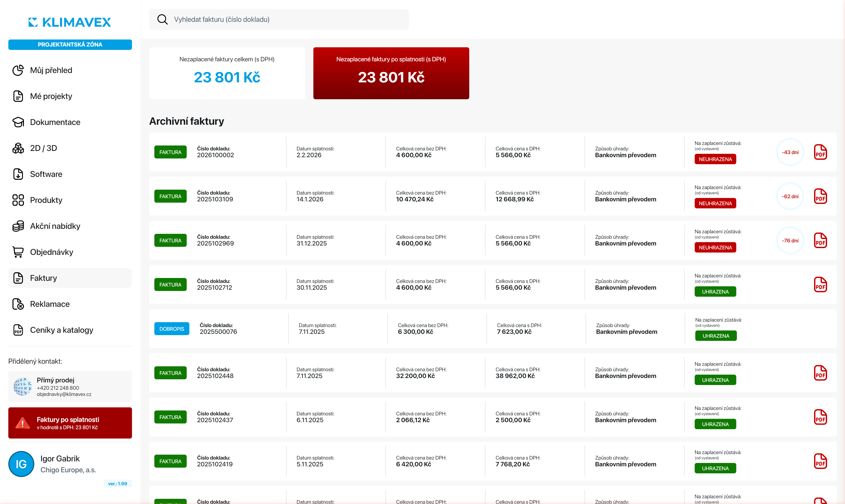Click the Produkty grid icon
Viewport: 845px width, 504px height.
[x=18, y=200]
